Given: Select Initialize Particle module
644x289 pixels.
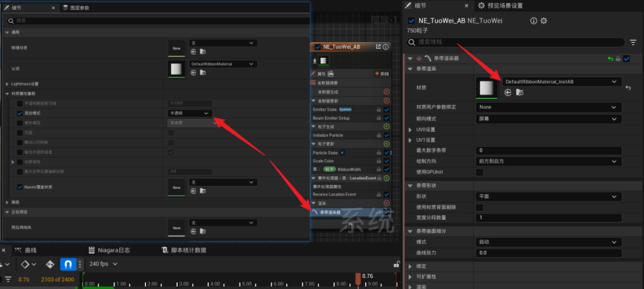Looking at the screenshot, I should click(x=328, y=135).
